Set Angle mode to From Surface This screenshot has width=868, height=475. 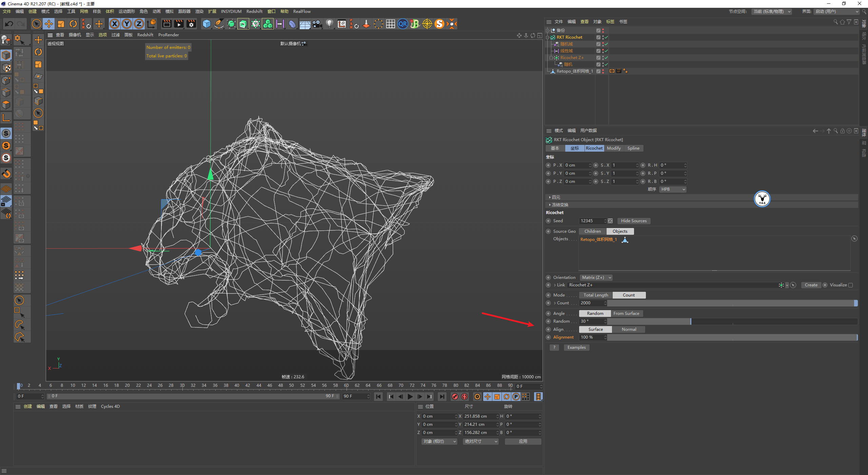coord(626,313)
